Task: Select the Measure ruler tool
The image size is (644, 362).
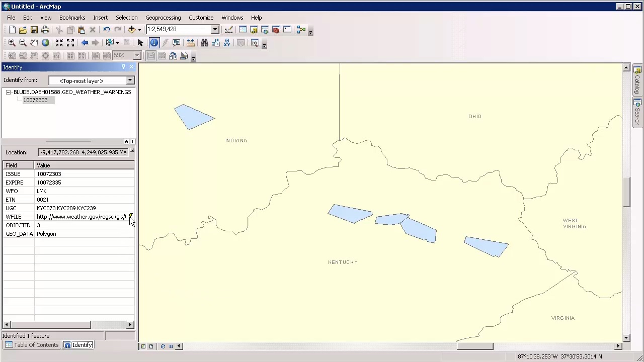Action: (191, 43)
